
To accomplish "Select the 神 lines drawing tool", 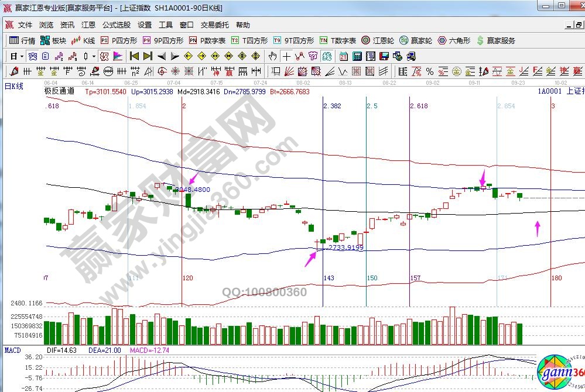I will [215, 71].
